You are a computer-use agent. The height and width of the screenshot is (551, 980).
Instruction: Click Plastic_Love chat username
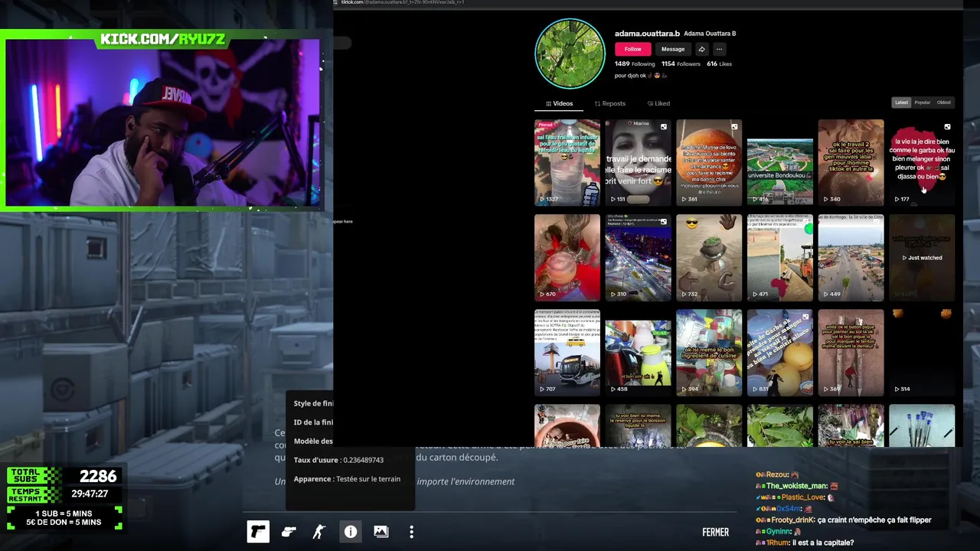tap(803, 497)
